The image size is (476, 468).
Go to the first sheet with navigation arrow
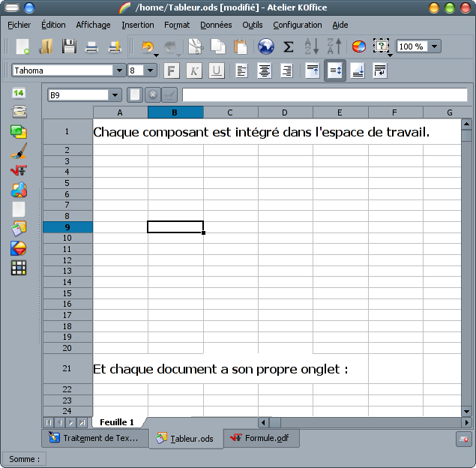[49, 422]
